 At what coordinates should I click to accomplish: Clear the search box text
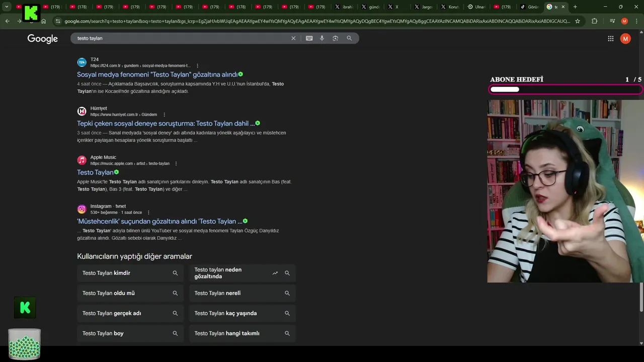pos(293,38)
